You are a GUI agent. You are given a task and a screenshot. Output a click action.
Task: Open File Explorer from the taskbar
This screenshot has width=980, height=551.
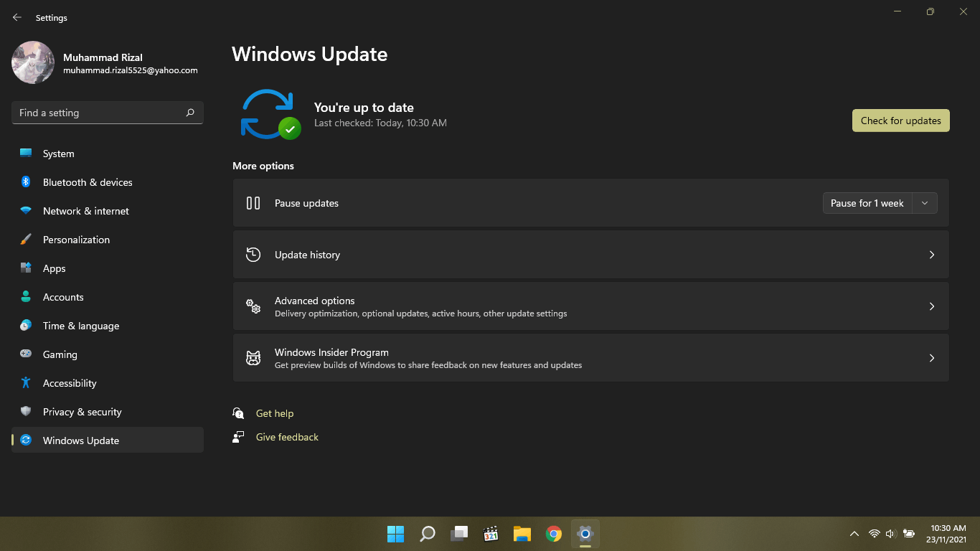pos(522,534)
